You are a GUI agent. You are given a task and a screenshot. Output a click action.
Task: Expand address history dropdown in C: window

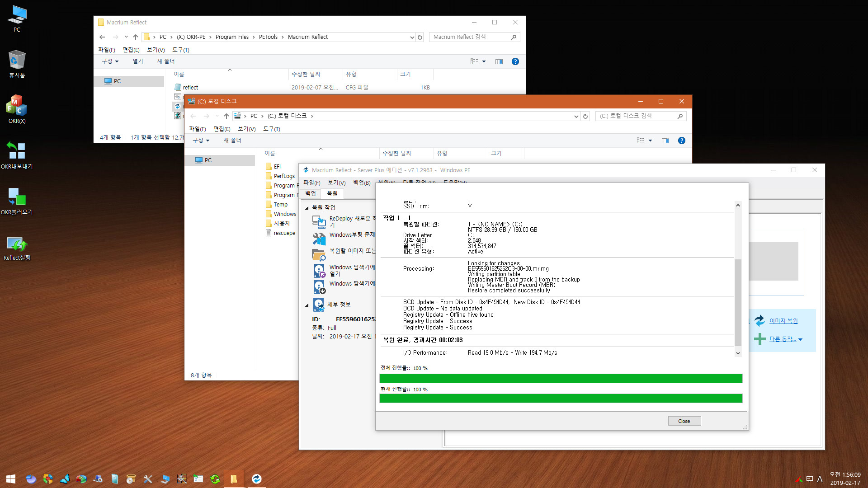tap(576, 117)
